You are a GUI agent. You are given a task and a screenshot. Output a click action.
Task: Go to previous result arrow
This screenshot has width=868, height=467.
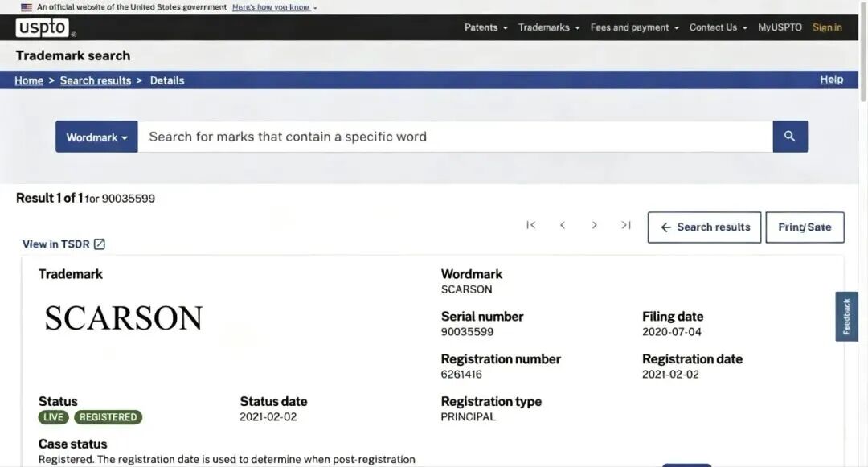click(563, 224)
